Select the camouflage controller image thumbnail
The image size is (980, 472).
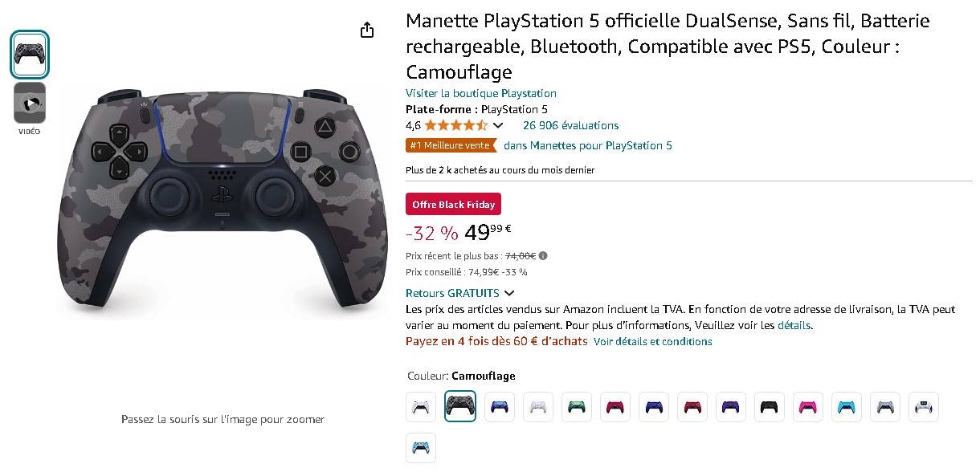(x=30, y=55)
